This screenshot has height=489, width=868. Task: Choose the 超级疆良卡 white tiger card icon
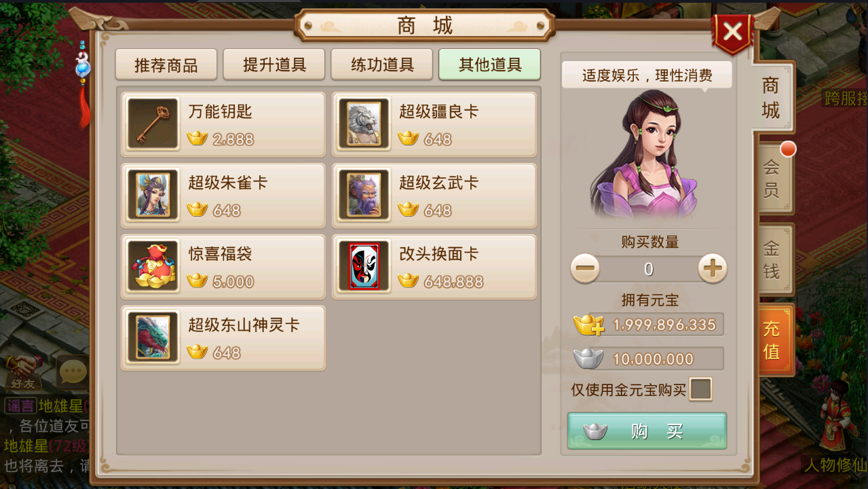tap(364, 124)
